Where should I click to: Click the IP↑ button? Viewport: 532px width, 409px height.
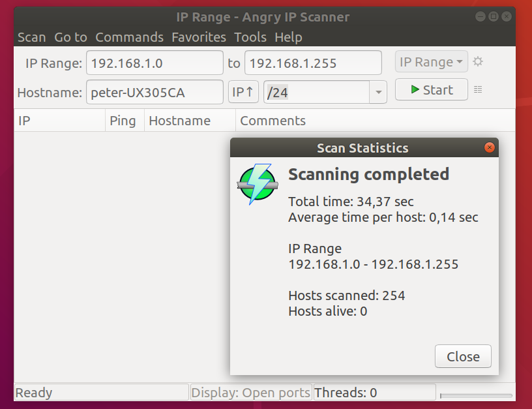[243, 92]
